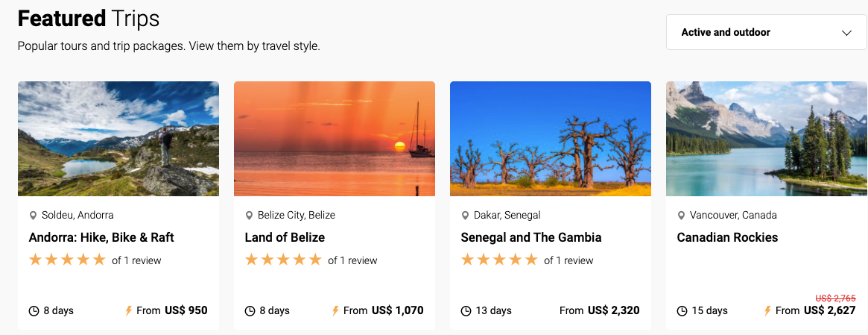Screen dimensions: 868x335
Task: Click location pin icon beside Soldeu, Andorra
Action: pos(33,216)
